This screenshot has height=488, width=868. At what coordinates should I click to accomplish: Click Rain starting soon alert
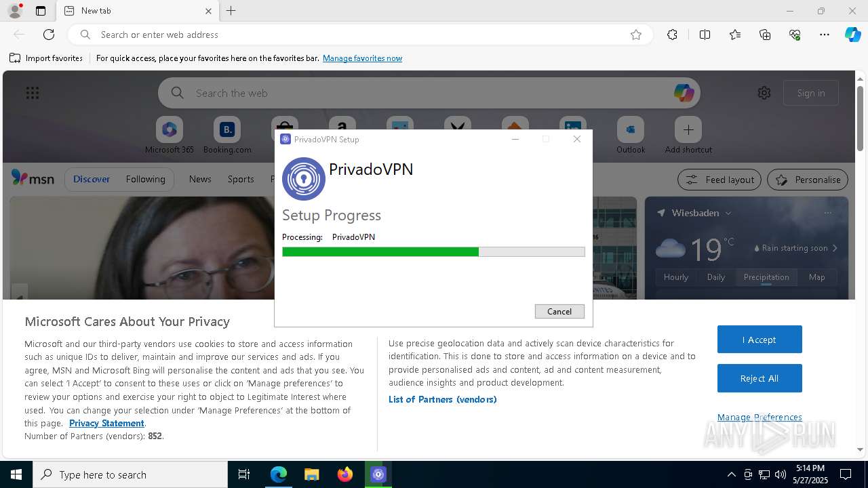click(796, 248)
